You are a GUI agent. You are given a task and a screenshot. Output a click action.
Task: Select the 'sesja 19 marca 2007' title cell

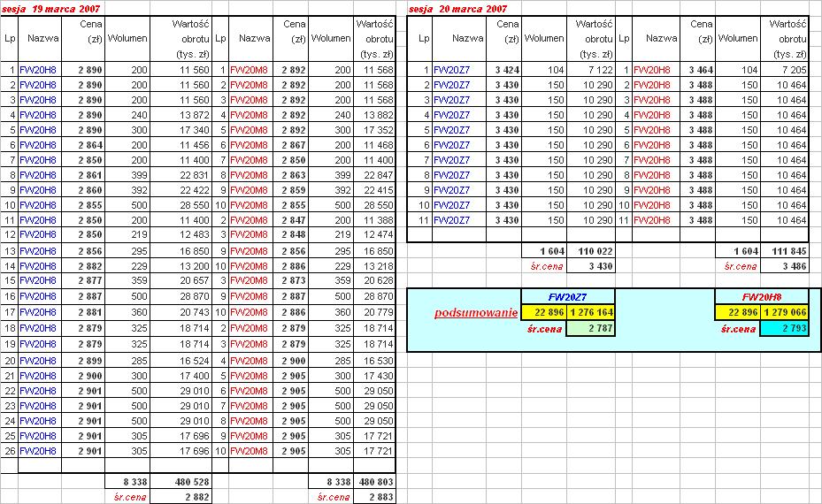pyautogui.click(x=50, y=8)
